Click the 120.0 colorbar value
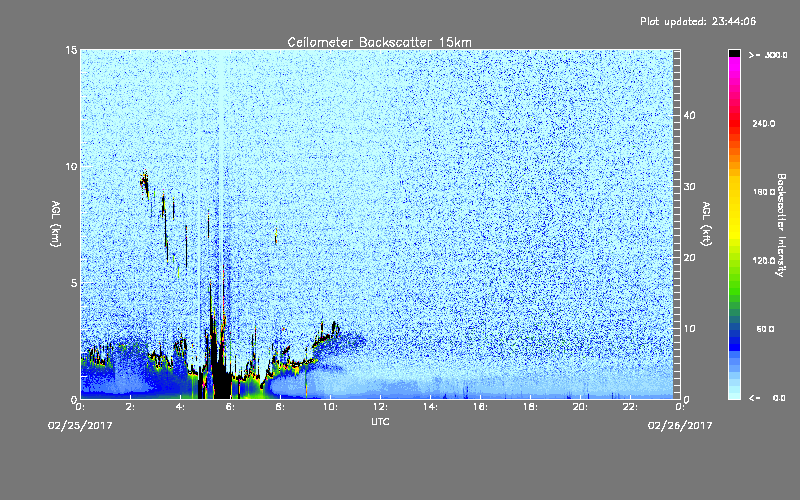The width and height of the screenshot is (800, 500). [764, 260]
